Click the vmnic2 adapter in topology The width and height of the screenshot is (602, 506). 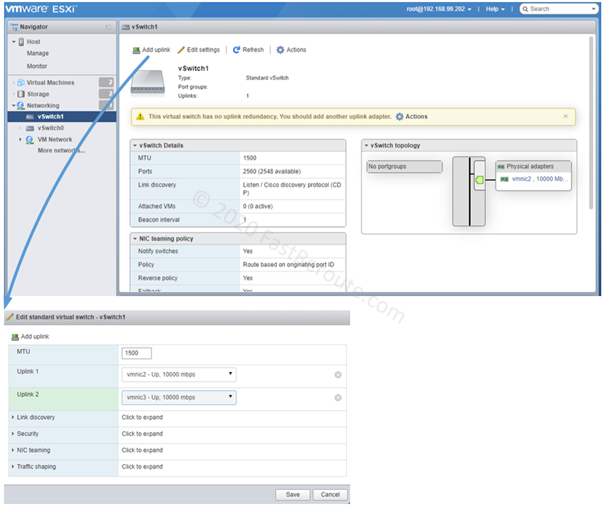pos(534,179)
